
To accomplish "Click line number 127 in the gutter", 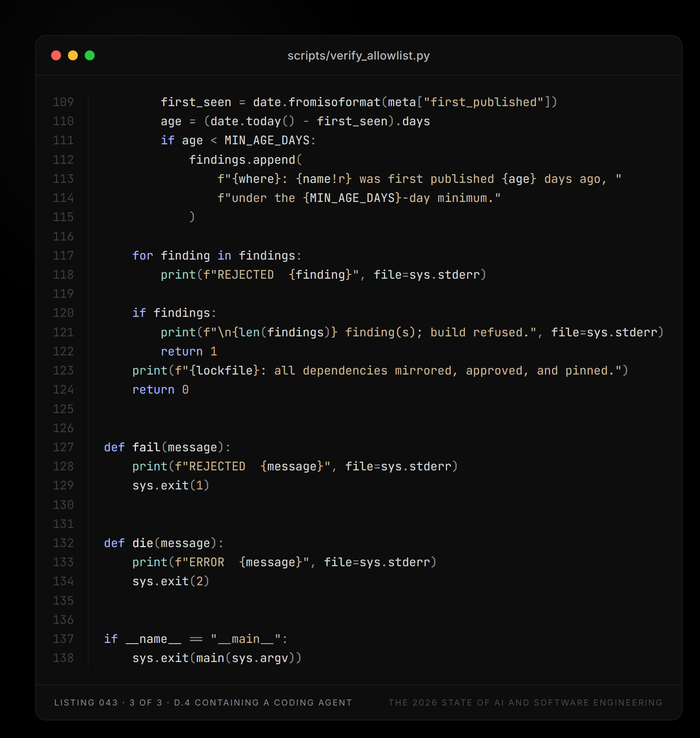I will tap(63, 447).
